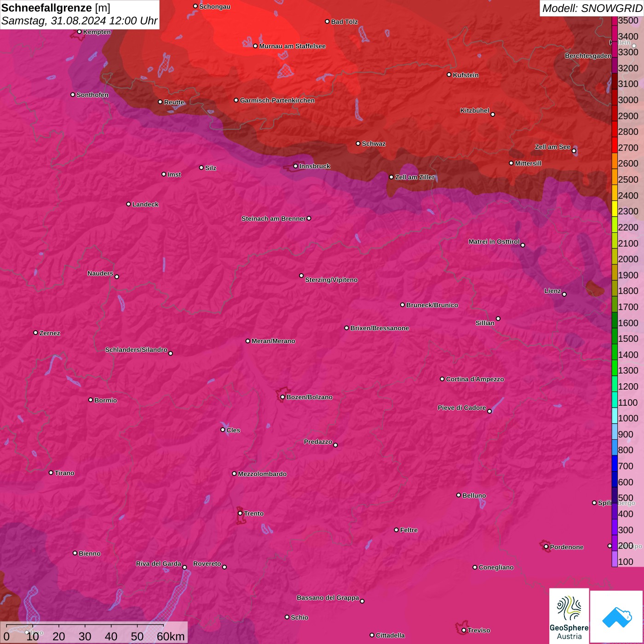Image resolution: width=644 pixels, height=644 pixels.
Task: Click the Cles label
Action: coord(233,430)
